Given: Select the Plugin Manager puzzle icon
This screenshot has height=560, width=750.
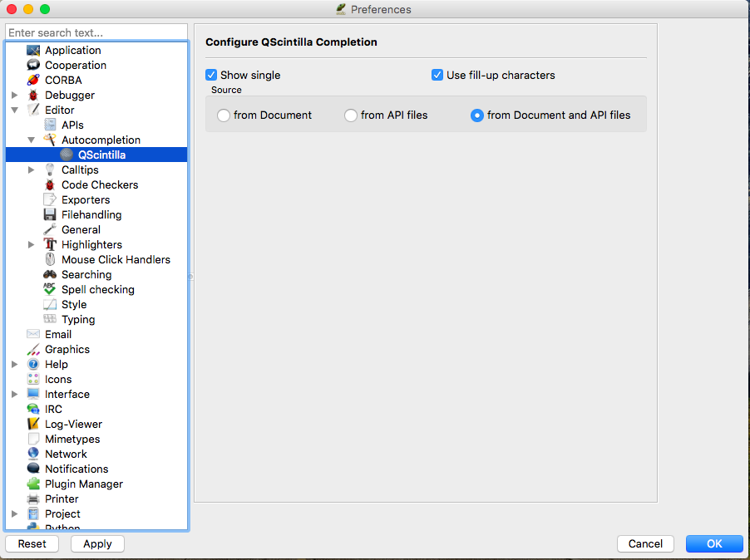Looking at the screenshot, I should pyautogui.click(x=33, y=484).
